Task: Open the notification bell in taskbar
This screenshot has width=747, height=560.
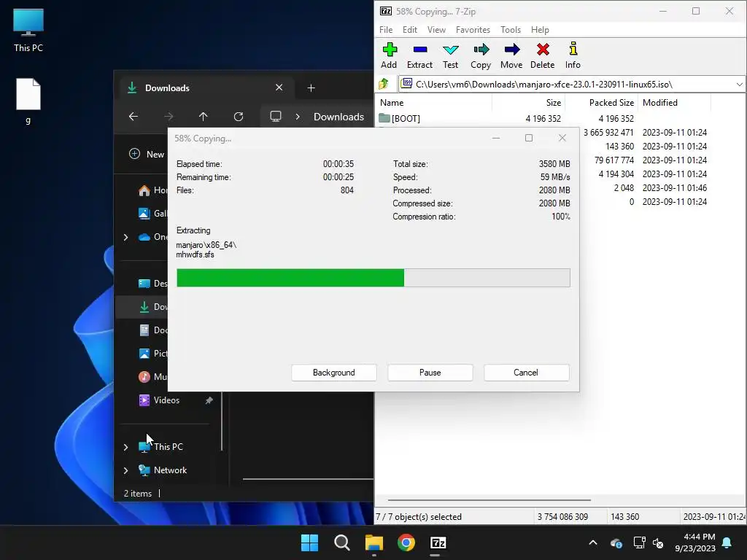Action: [x=727, y=542]
